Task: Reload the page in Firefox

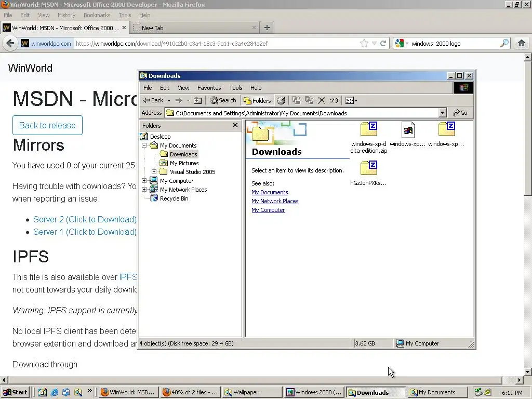Action: click(383, 44)
